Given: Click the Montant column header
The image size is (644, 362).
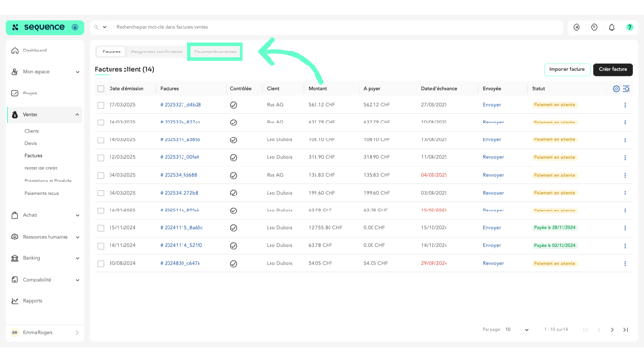Looking at the screenshot, I should pyautogui.click(x=317, y=89).
